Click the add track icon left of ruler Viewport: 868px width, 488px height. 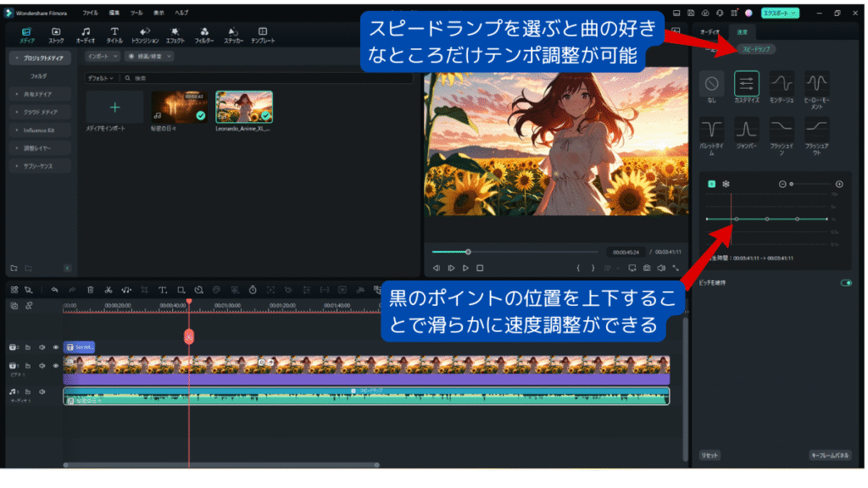14,306
